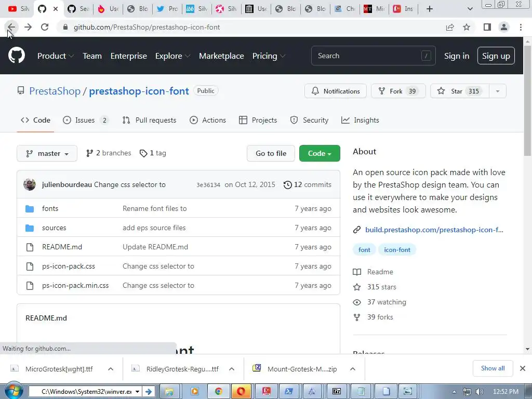This screenshot has width=532, height=399.
Task: Select the Code tab
Action: pos(35,120)
